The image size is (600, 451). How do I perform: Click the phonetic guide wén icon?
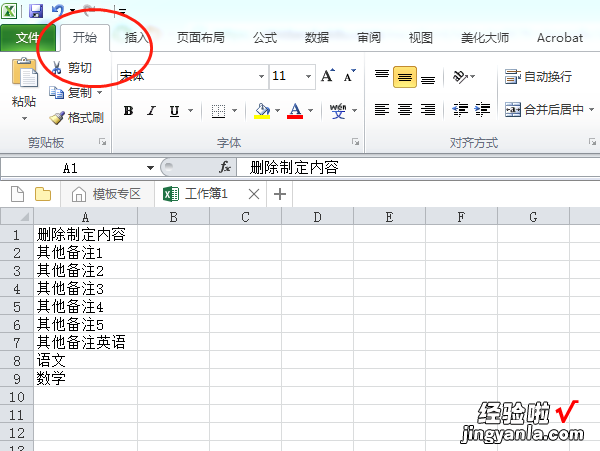pyautogui.click(x=338, y=111)
